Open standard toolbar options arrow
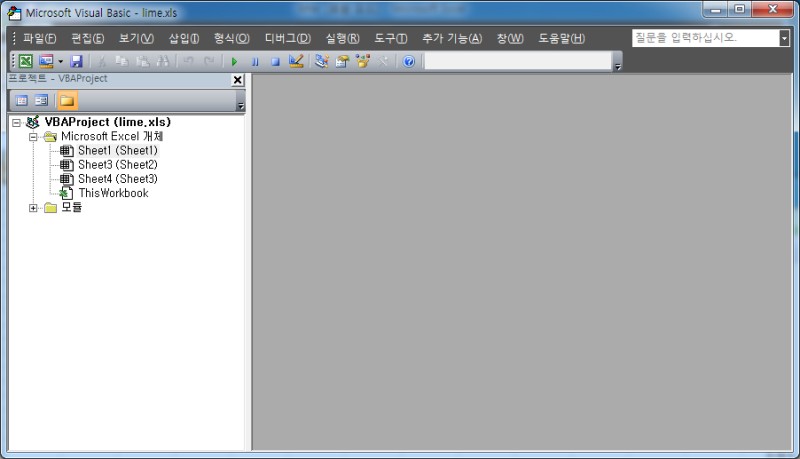 tap(618, 66)
